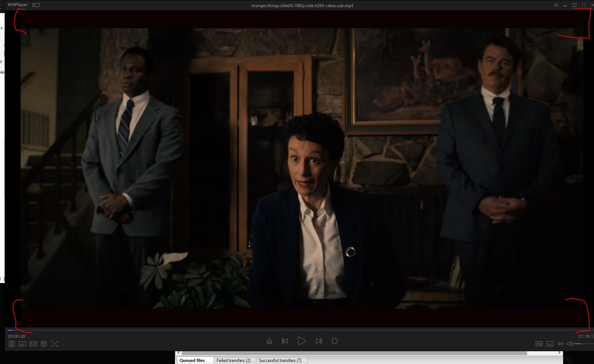Toggle subtitles on or off
The image size is (594, 364).
click(x=550, y=344)
